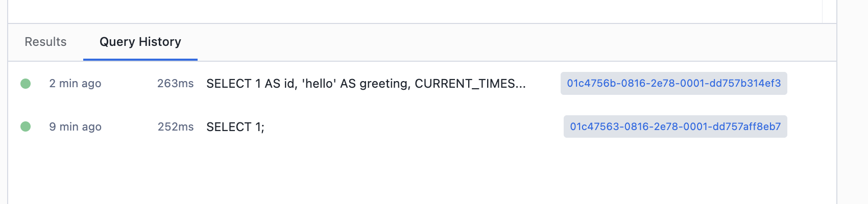Click the 252ms duration value
Screen dimensions: 868x204
coord(175,127)
